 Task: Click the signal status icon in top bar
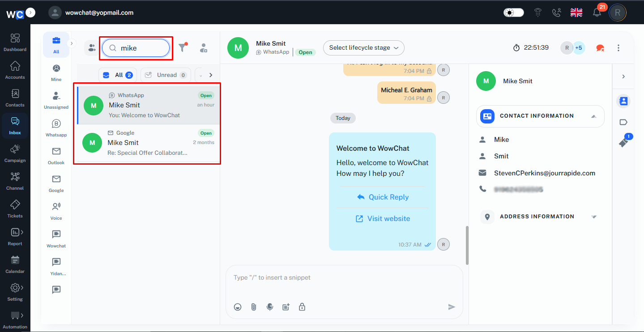tap(538, 13)
